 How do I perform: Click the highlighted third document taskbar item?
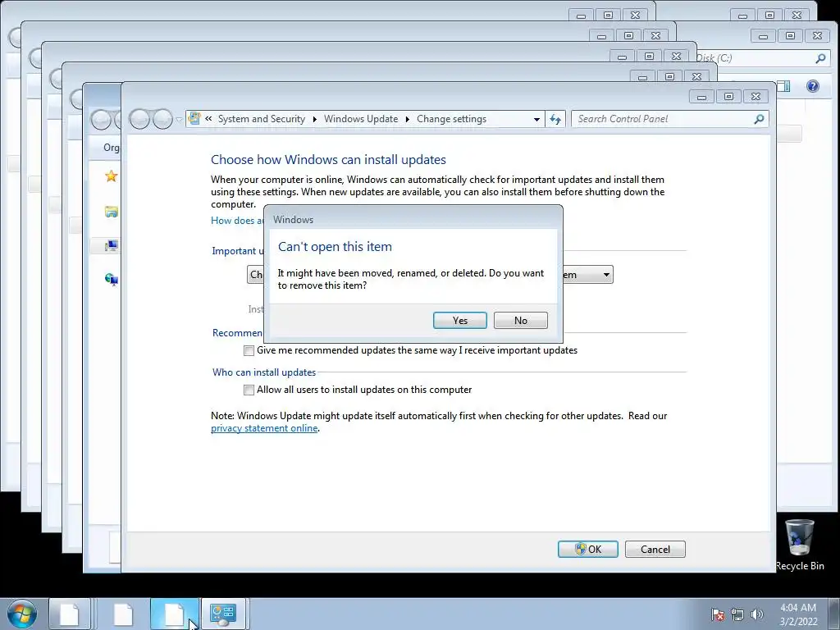click(x=174, y=614)
